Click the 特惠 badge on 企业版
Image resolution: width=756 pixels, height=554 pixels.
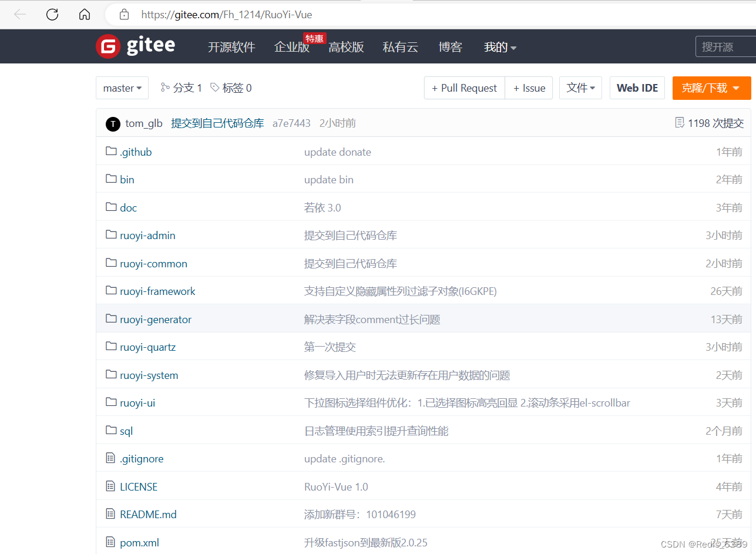tap(314, 38)
